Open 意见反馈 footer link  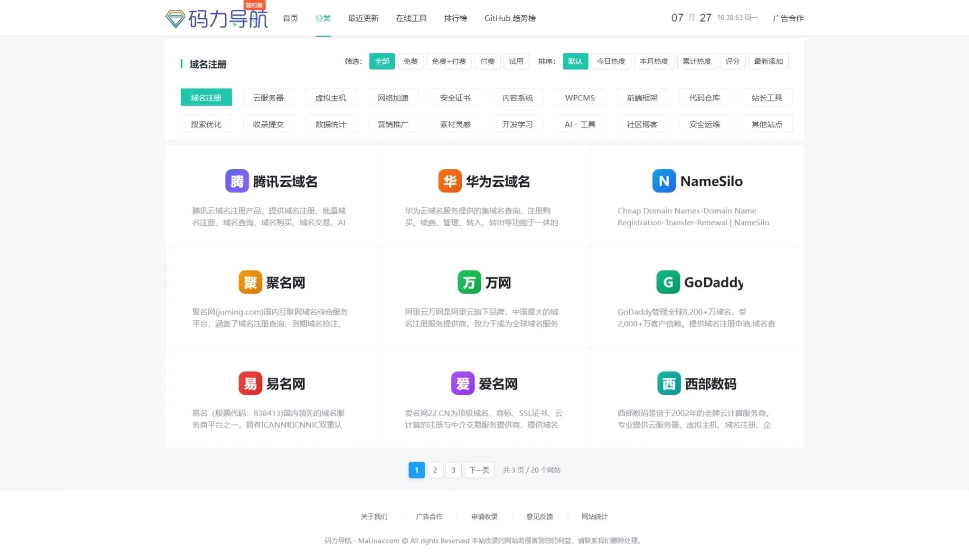tap(539, 516)
